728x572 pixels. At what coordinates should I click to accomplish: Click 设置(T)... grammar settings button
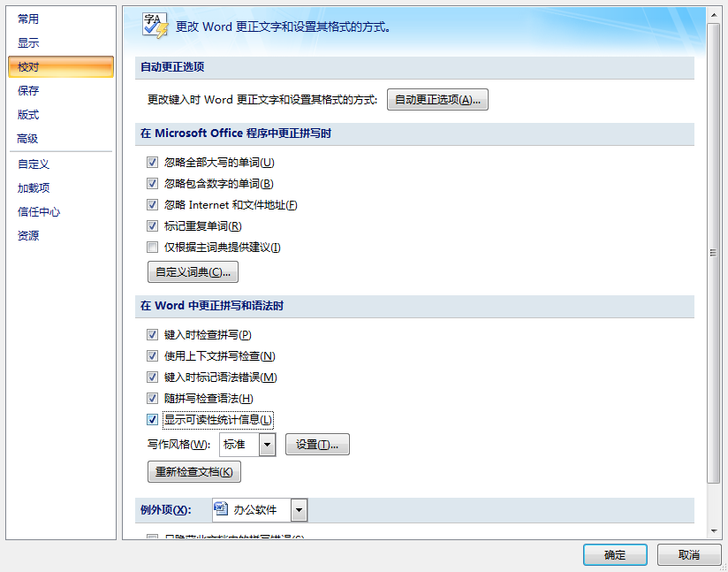pos(317,445)
